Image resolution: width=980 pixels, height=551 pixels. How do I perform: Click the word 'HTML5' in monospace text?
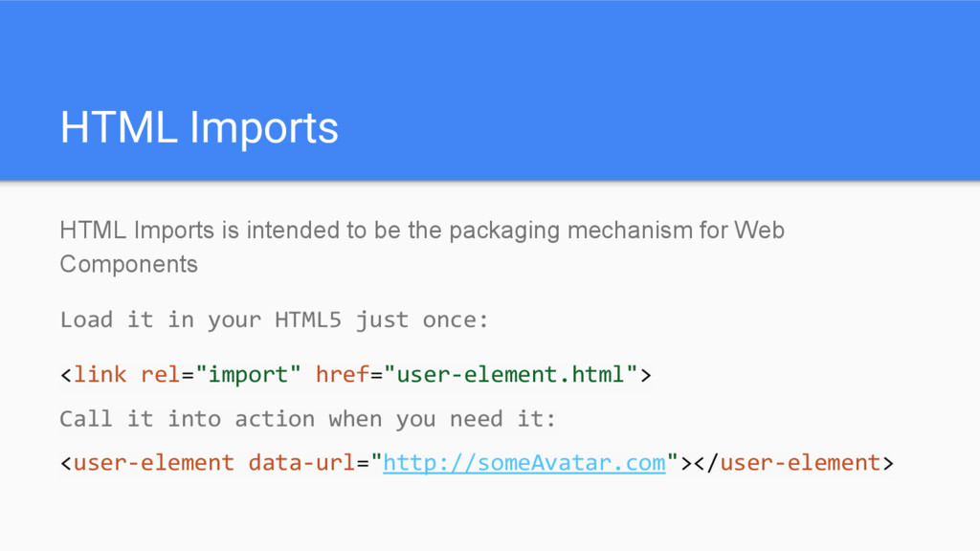(x=308, y=320)
